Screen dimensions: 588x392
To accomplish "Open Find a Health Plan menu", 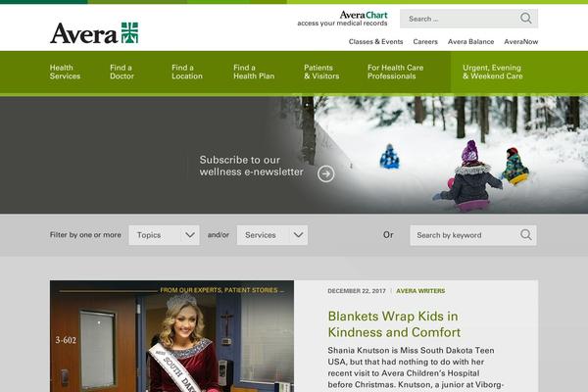I will coord(254,72).
